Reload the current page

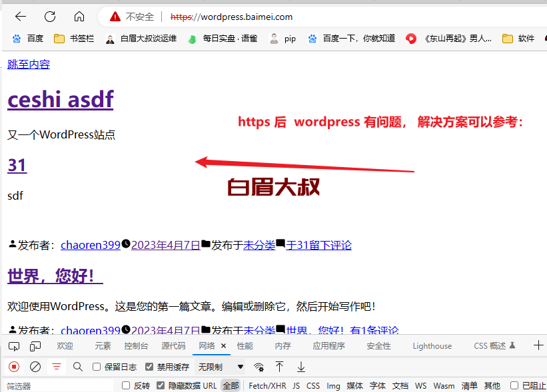click(50, 17)
